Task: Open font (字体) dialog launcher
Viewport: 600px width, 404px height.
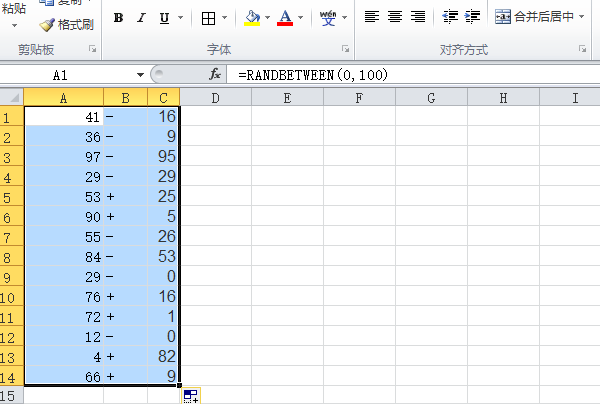Action: (x=346, y=49)
